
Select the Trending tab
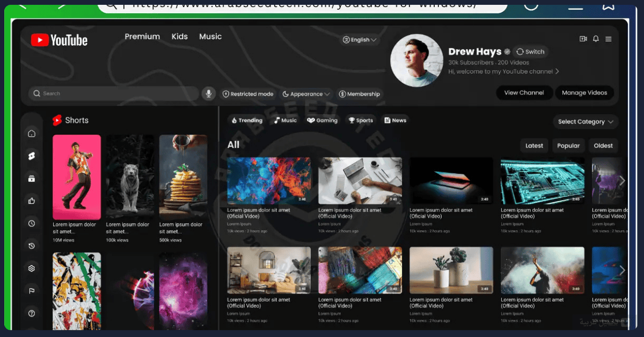pyautogui.click(x=247, y=120)
